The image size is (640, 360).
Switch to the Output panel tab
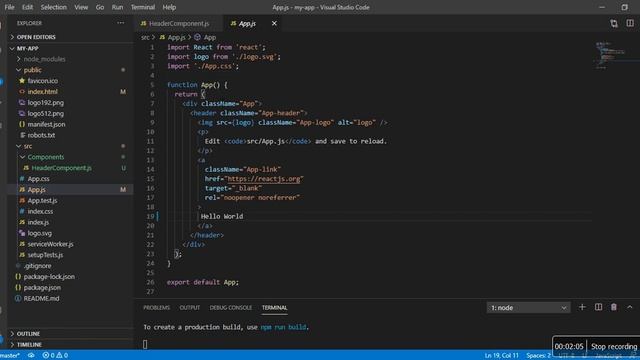coord(190,308)
